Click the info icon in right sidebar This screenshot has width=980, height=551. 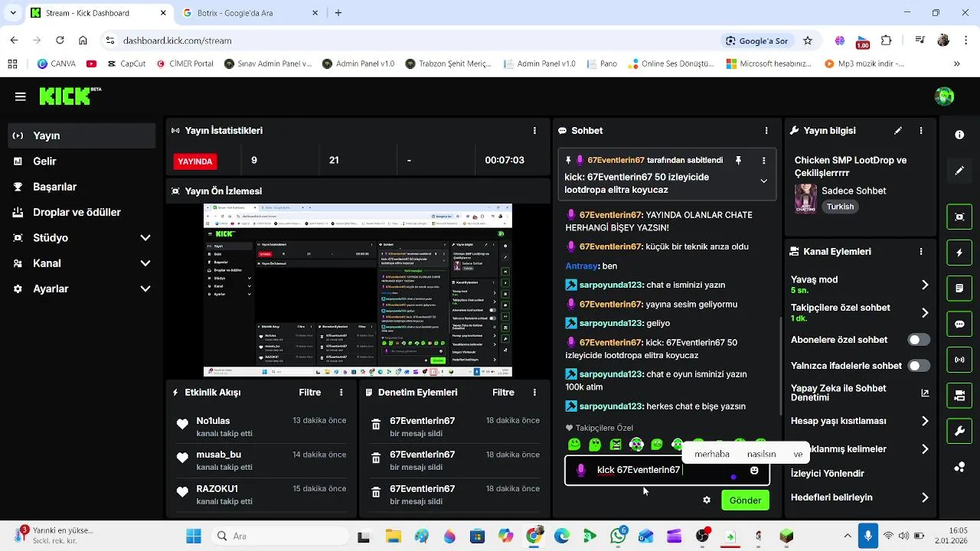pyautogui.click(x=959, y=135)
